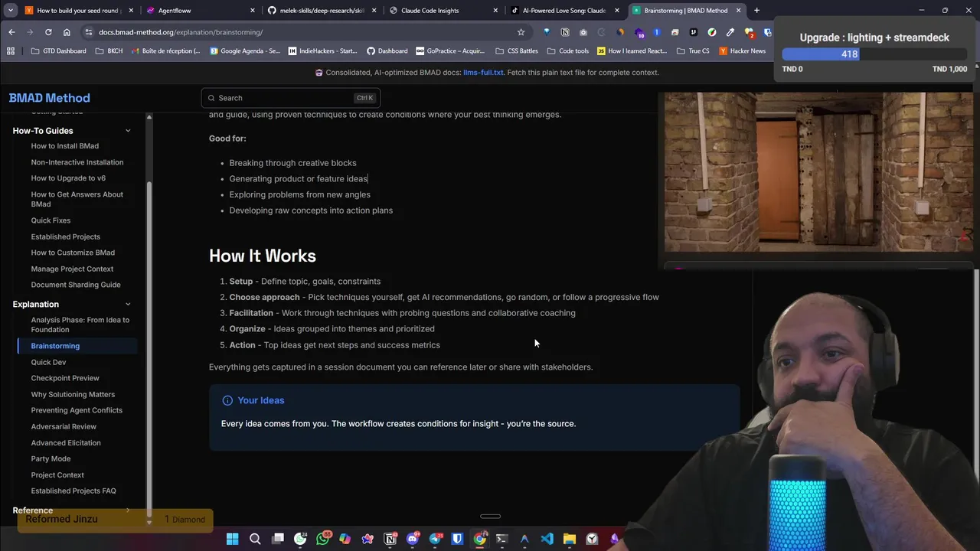Open a new browser tab
The height and width of the screenshot is (551, 980).
[x=756, y=10]
